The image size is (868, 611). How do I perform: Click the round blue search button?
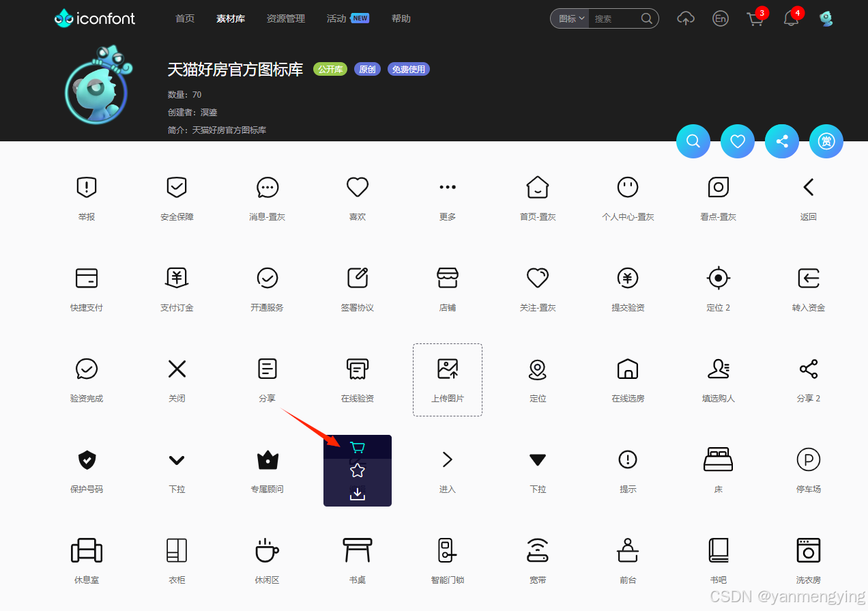(693, 141)
